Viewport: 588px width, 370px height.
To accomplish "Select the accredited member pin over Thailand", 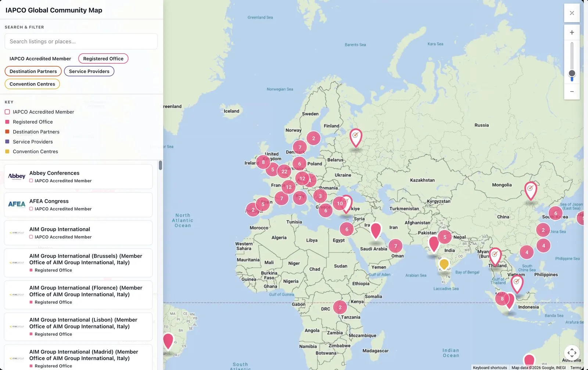I will (495, 256).
